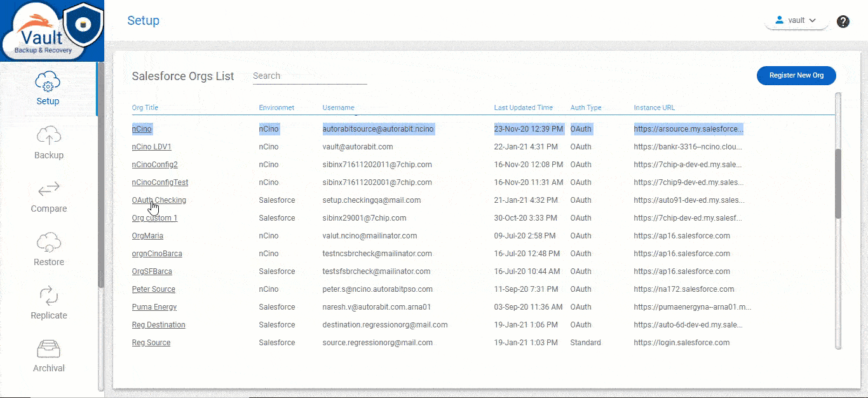Click the user avatar icon beside vault
This screenshot has height=398, width=868.
coord(780,20)
